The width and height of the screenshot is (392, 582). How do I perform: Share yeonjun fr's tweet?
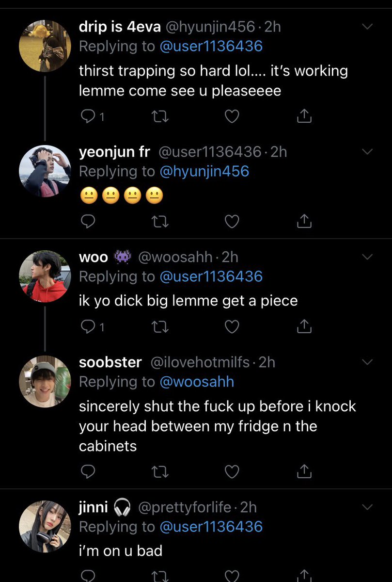303,221
